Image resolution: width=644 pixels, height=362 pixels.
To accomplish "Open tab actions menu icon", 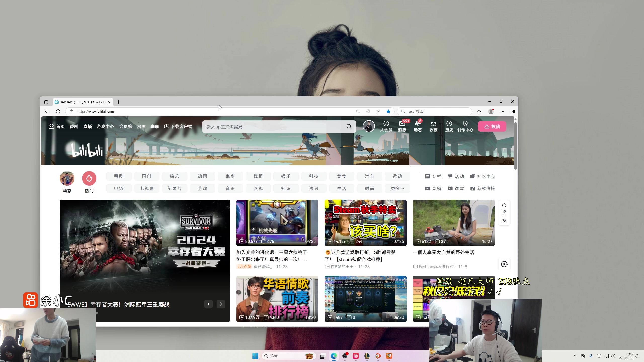I will [x=46, y=102].
